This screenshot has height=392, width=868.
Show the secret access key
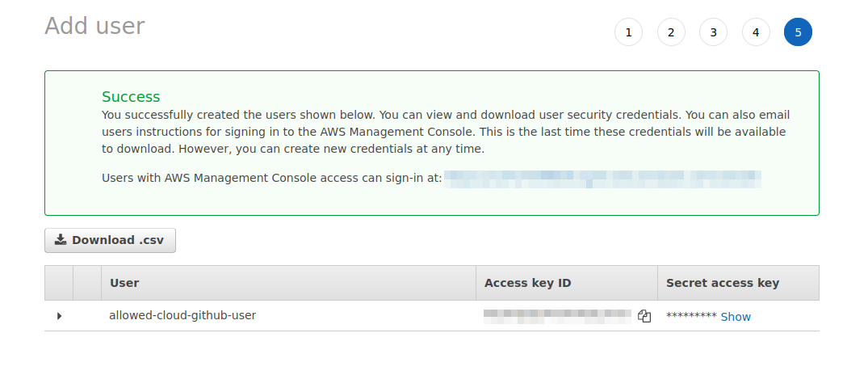click(736, 317)
